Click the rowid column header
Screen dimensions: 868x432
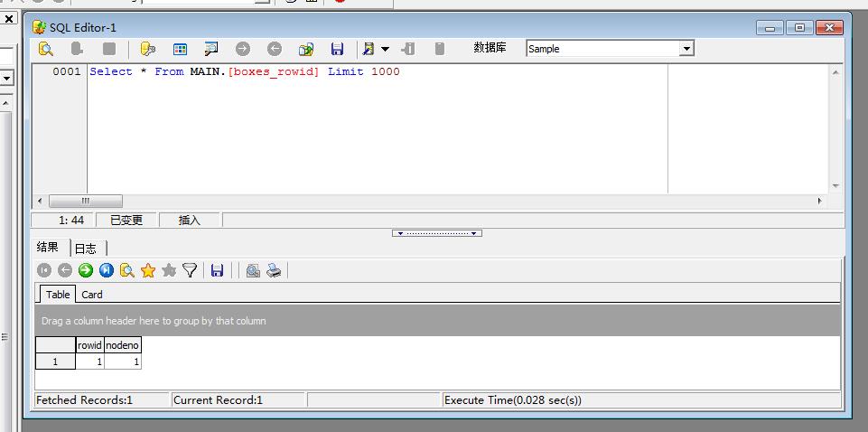tap(89, 345)
